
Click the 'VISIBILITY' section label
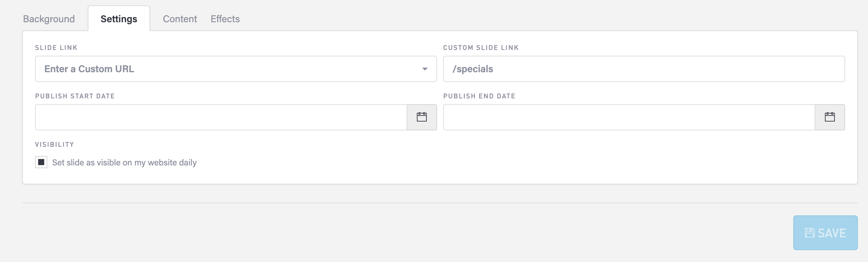[x=55, y=144]
